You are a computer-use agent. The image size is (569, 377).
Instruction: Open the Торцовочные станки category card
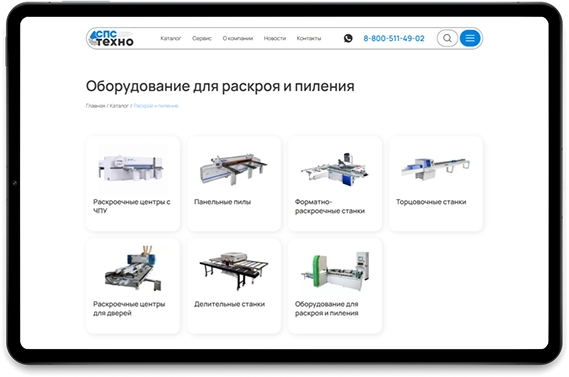tap(436, 184)
